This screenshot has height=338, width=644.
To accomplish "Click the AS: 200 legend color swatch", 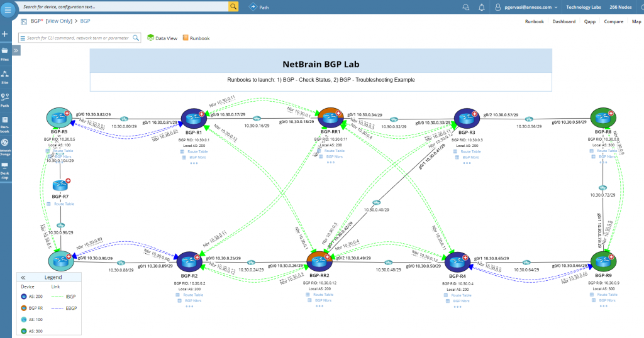I will click(24, 297).
